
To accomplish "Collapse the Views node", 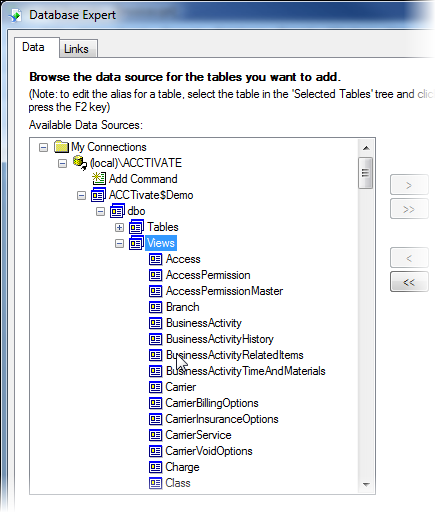I will (x=119, y=244).
